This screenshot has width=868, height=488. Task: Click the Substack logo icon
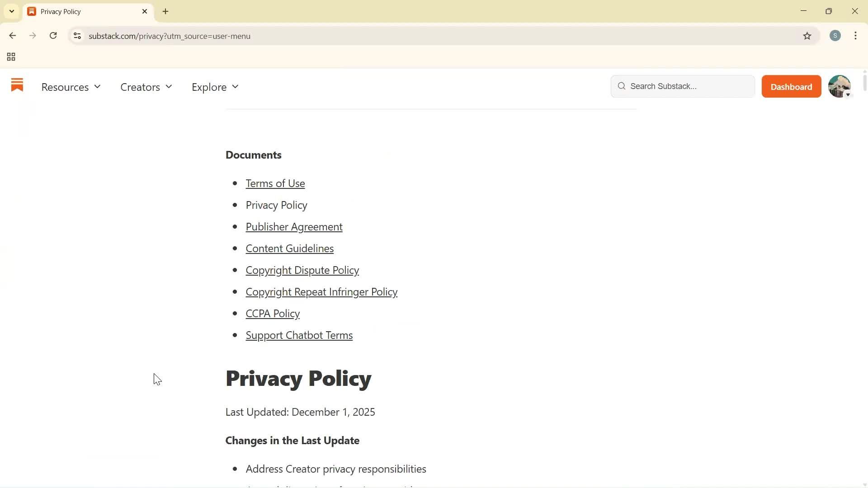(x=17, y=86)
